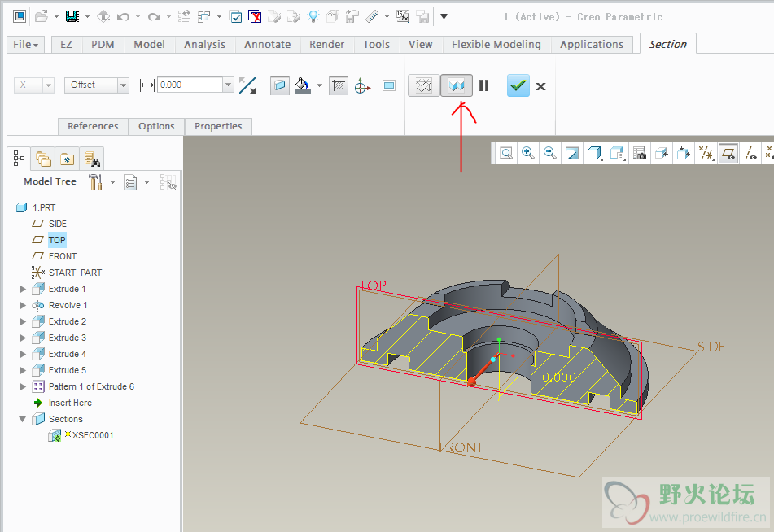Toggle preview without clipping button
Image resolution: width=774 pixels, height=532 pixels.
pyautogui.click(x=423, y=86)
